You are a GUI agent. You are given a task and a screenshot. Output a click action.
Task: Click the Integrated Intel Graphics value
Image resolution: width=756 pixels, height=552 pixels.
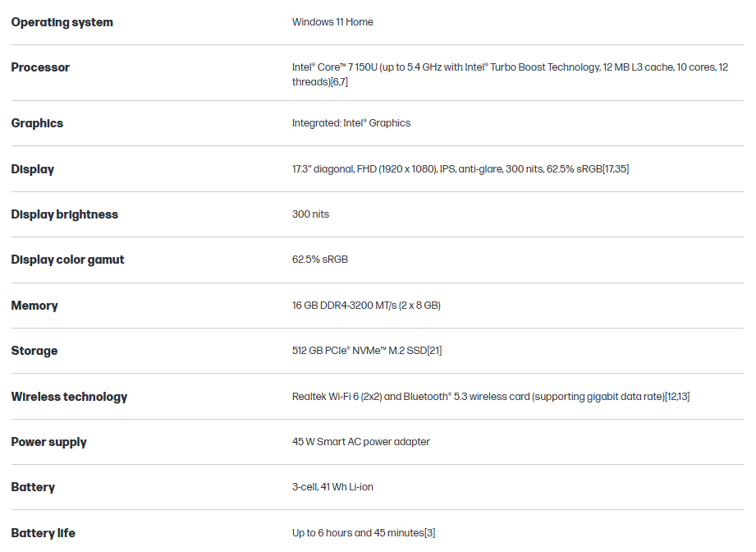click(351, 123)
